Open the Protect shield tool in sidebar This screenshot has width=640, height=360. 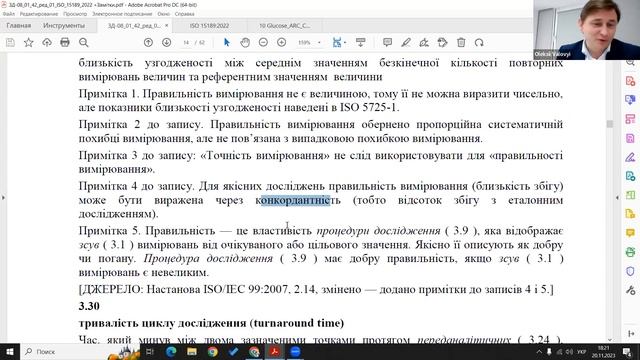[x=630, y=271]
